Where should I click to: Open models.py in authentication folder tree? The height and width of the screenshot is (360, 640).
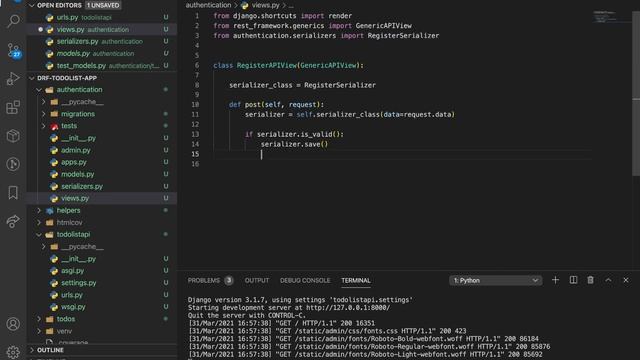click(x=102, y=174)
